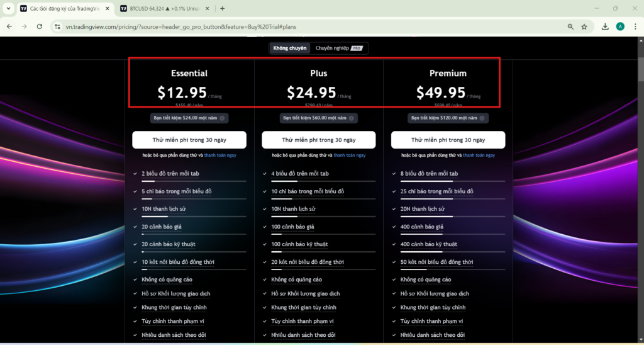Image resolution: width=644 pixels, height=345 pixels.
Task: Open the browser downloads icon
Action: pos(605,26)
